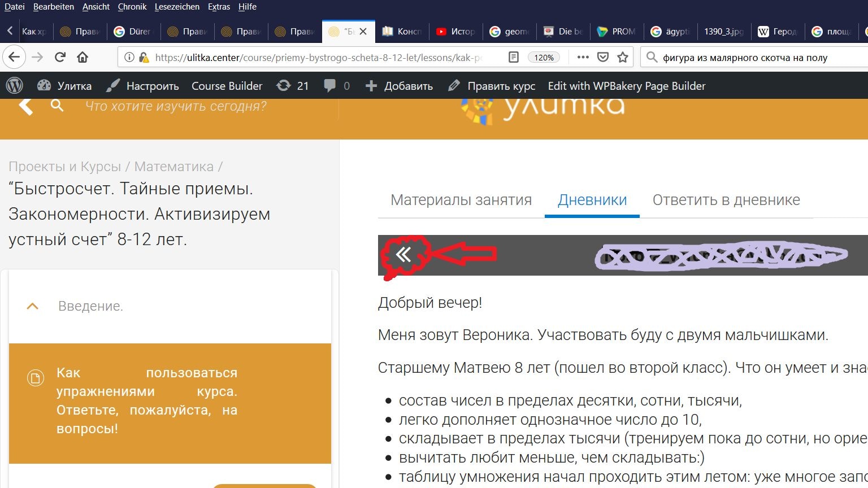Click the updates icon showing 21
The image size is (868, 488).
point(284,86)
